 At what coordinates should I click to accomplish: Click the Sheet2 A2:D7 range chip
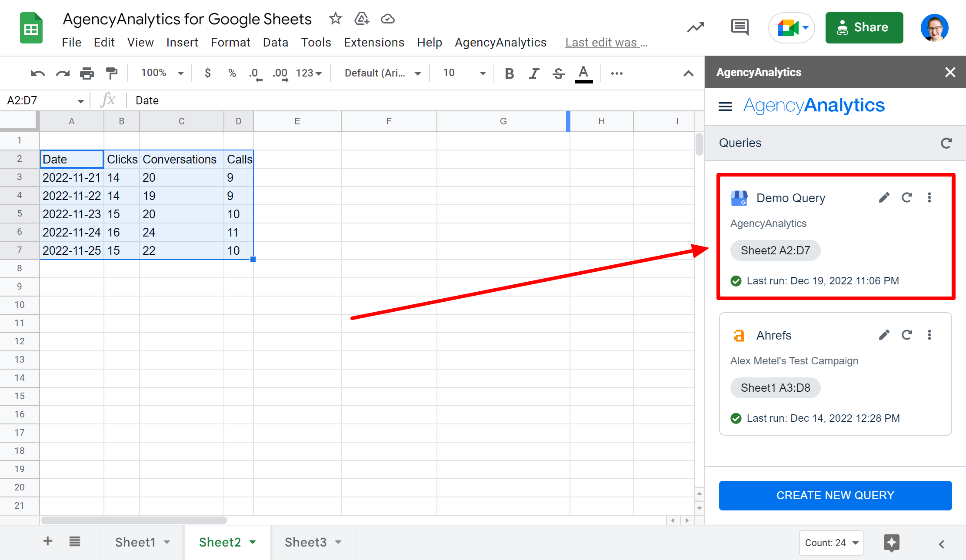(x=775, y=250)
